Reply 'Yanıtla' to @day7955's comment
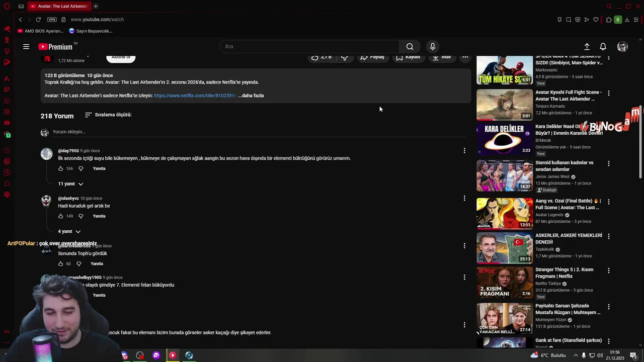Image resolution: width=644 pixels, height=362 pixels. click(x=99, y=168)
